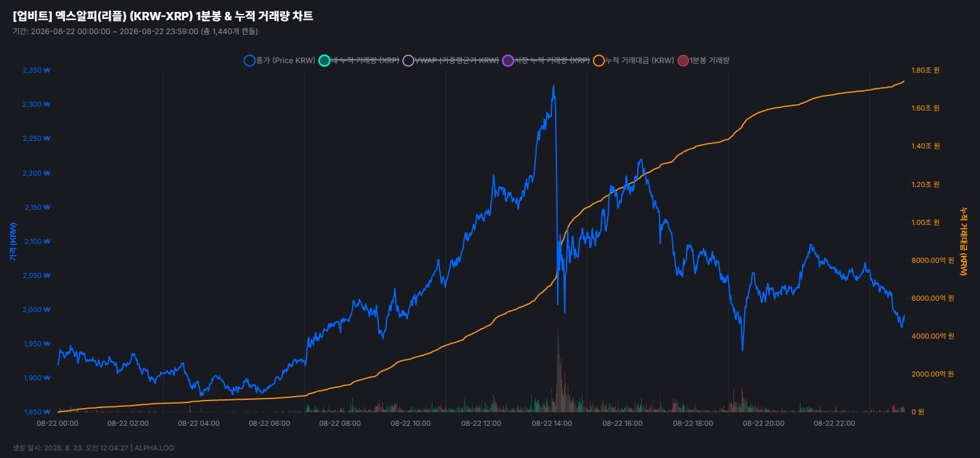The width and height of the screenshot is (980, 458).
Task: Click the 08-22 12:00 time axis label
Action: (481, 423)
